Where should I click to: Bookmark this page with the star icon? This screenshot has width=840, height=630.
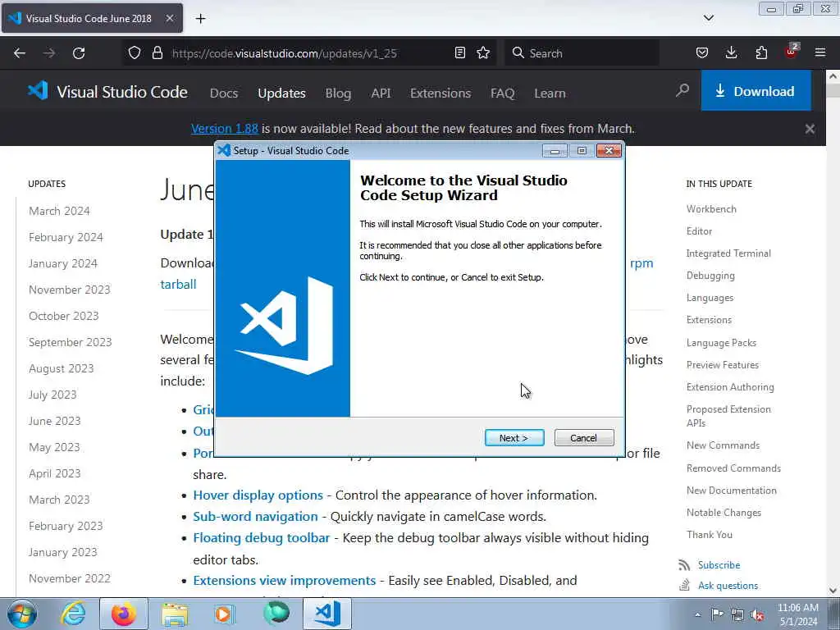click(483, 53)
